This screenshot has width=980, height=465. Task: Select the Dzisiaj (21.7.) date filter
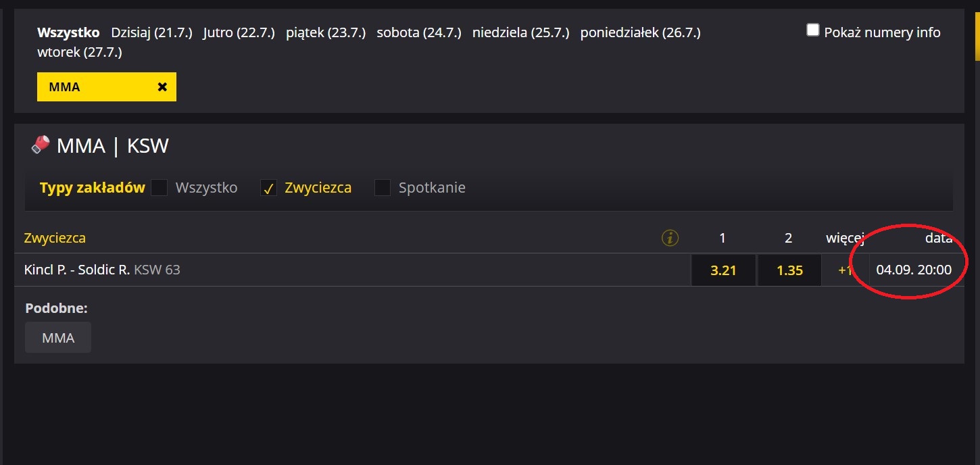click(x=151, y=32)
